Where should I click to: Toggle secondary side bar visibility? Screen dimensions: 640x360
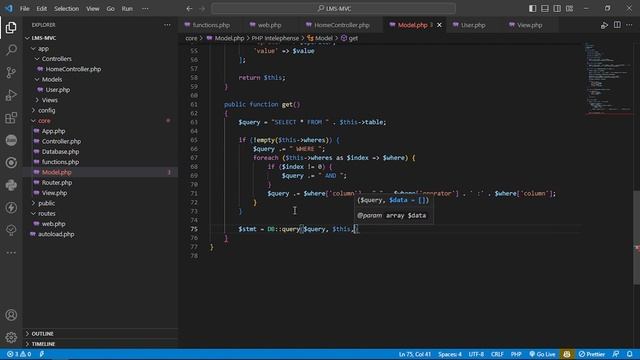[x=557, y=9]
